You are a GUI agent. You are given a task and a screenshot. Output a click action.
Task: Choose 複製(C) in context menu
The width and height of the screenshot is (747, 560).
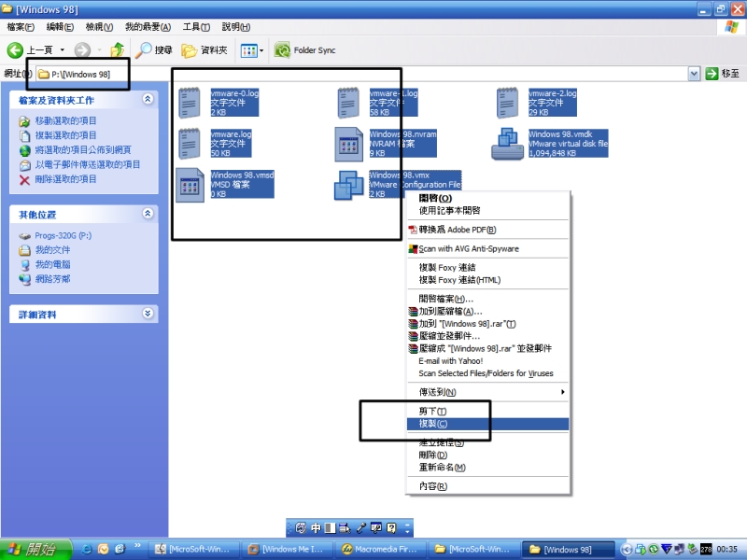[487, 424]
